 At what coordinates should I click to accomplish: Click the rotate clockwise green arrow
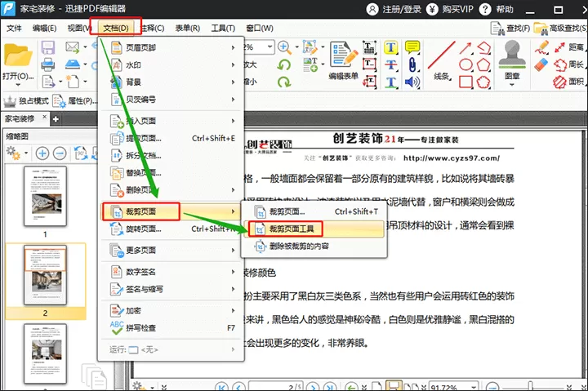pyautogui.click(x=284, y=82)
